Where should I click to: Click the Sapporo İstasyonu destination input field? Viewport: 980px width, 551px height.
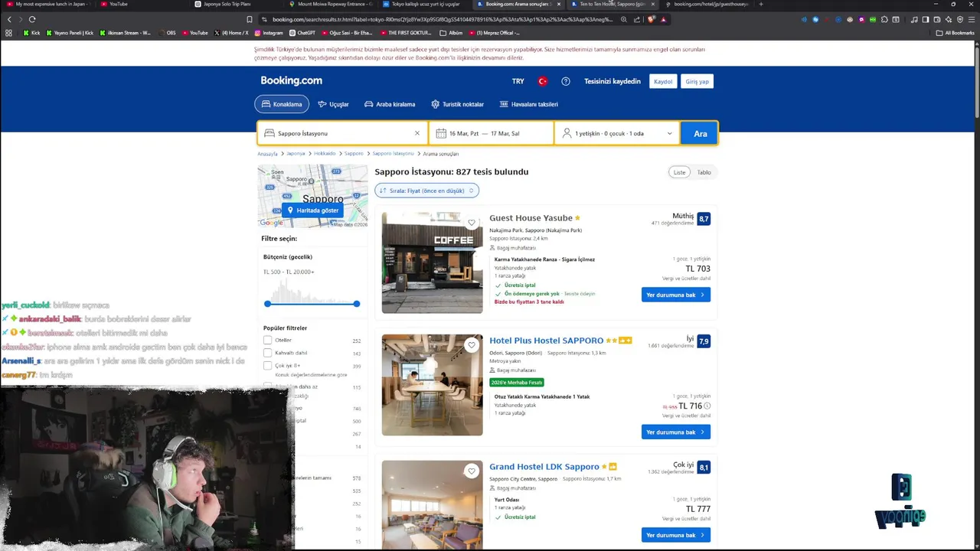pos(342,133)
